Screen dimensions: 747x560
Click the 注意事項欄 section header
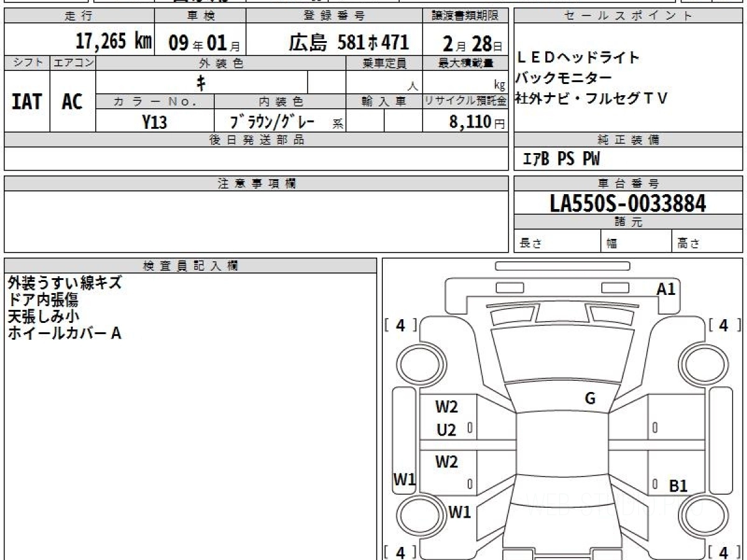click(x=256, y=184)
